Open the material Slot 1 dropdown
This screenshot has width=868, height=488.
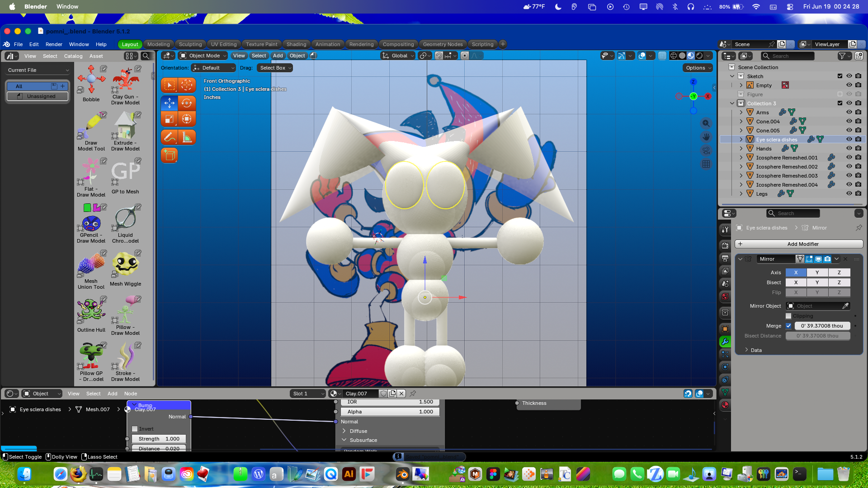pyautogui.click(x=308, y=394)
